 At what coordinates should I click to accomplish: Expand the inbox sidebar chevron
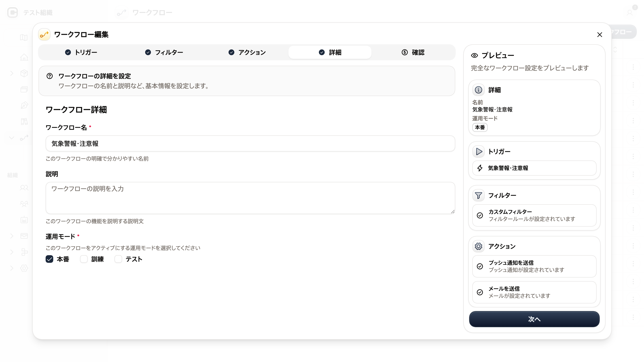(12, 236)
